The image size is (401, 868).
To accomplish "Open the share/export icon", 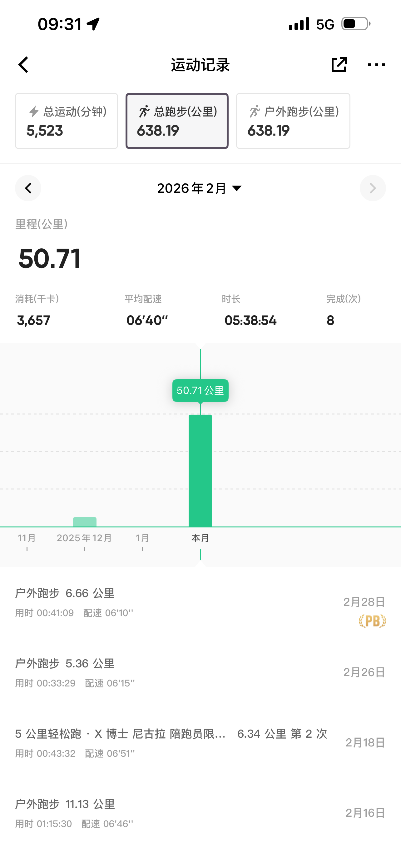I will (339, 65).
